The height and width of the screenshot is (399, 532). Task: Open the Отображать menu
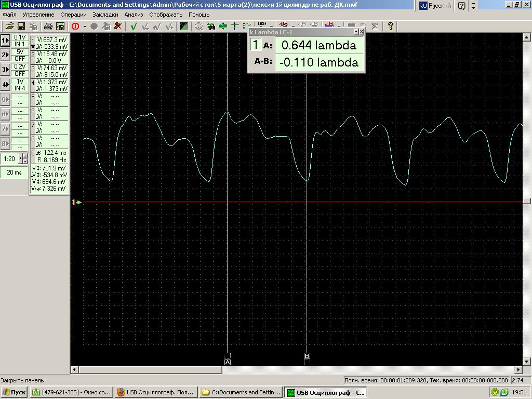click(x=166, y=15)
